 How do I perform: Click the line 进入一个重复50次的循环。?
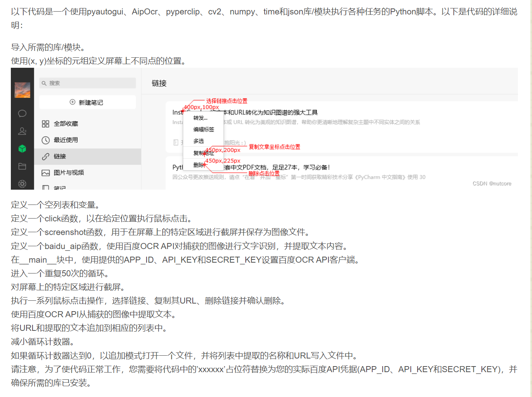coord(61,273)
